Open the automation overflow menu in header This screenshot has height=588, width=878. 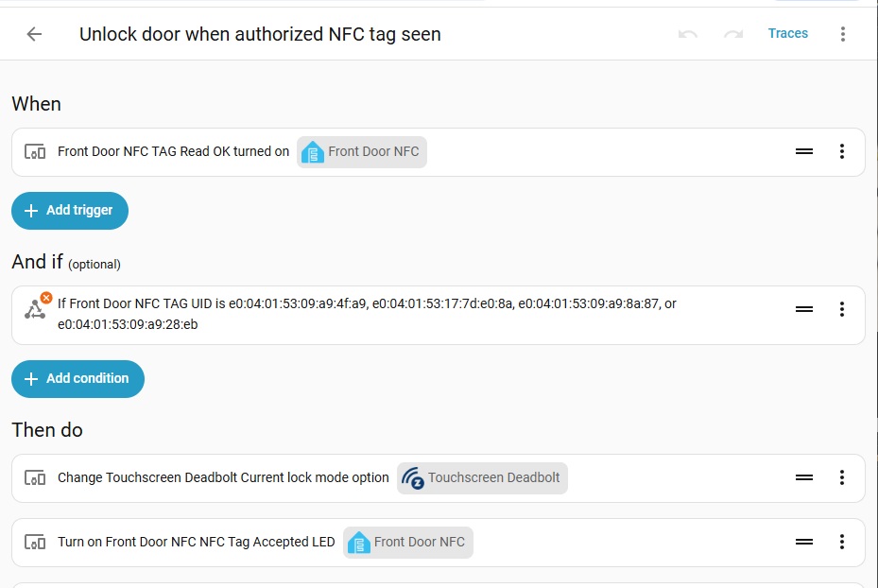pyautogui.click(x=842, y=34)
